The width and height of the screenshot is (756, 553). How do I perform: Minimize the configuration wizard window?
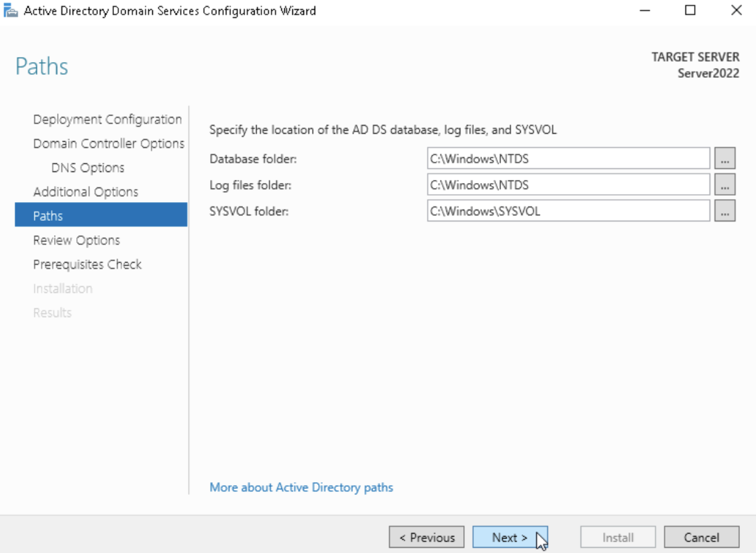click(645, 11)
